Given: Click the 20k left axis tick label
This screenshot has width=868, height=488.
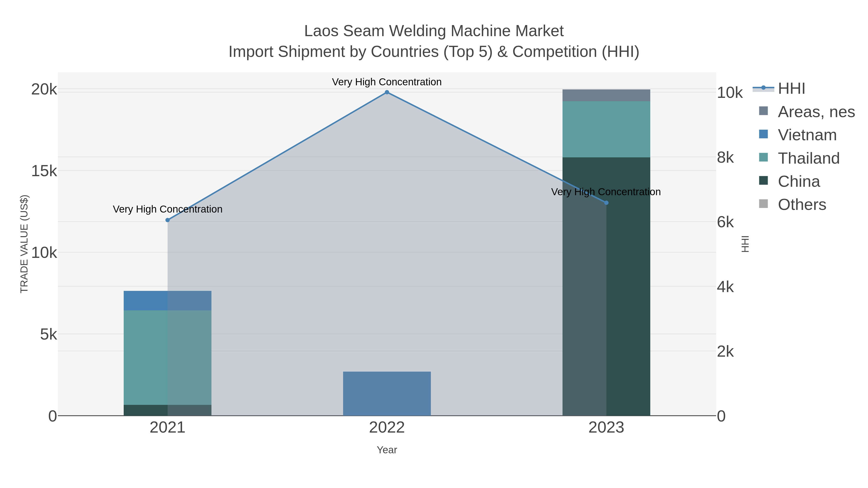Looking at the screenshot, I should (44, 90).
